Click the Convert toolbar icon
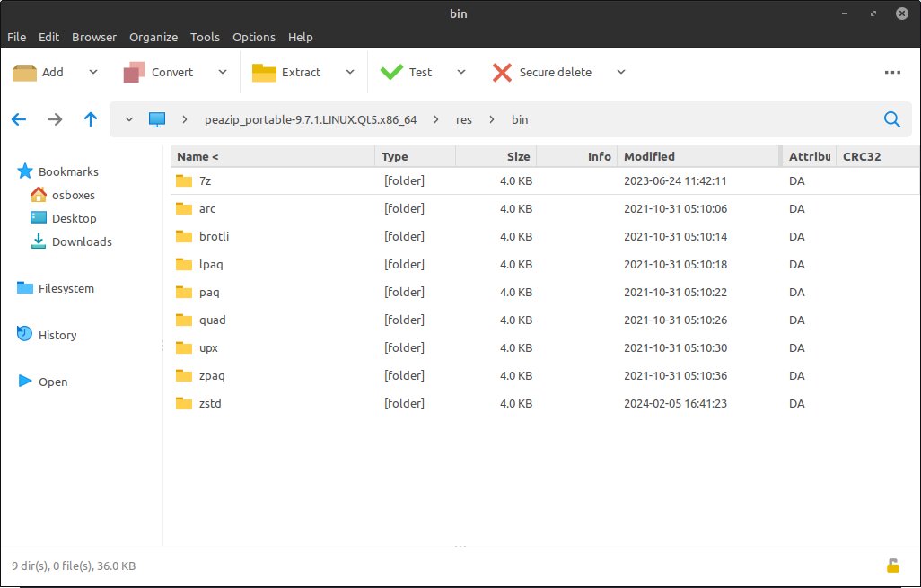Screen dimensions: 921x588 (x=134, y=72)
